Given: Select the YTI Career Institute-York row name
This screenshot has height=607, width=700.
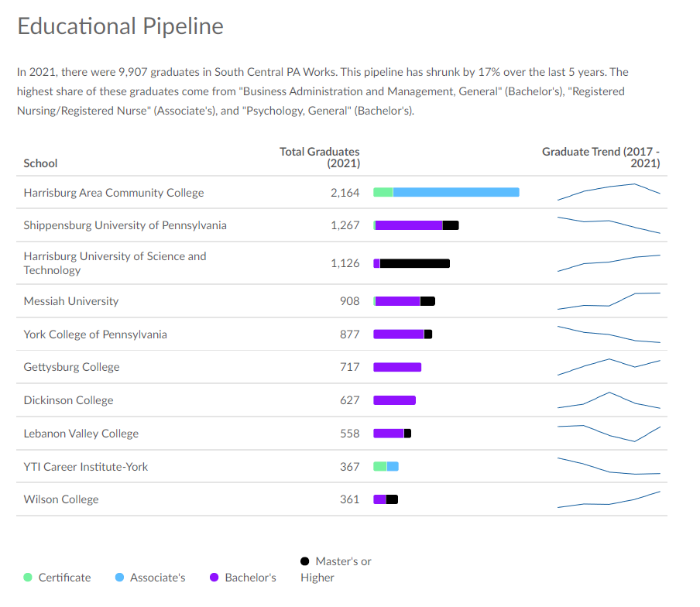Looking at the screenshot, I should coord(86,467).
